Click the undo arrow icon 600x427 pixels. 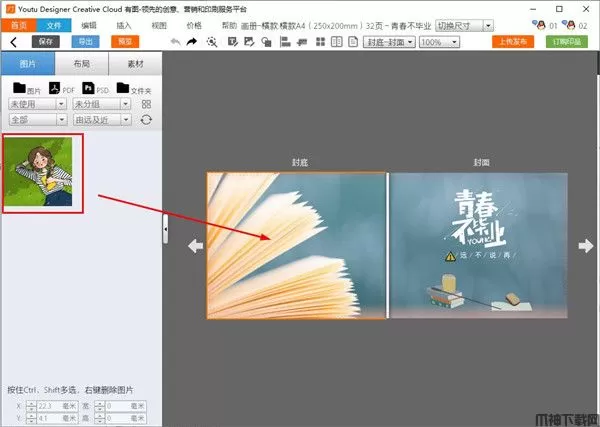point(176,42)
